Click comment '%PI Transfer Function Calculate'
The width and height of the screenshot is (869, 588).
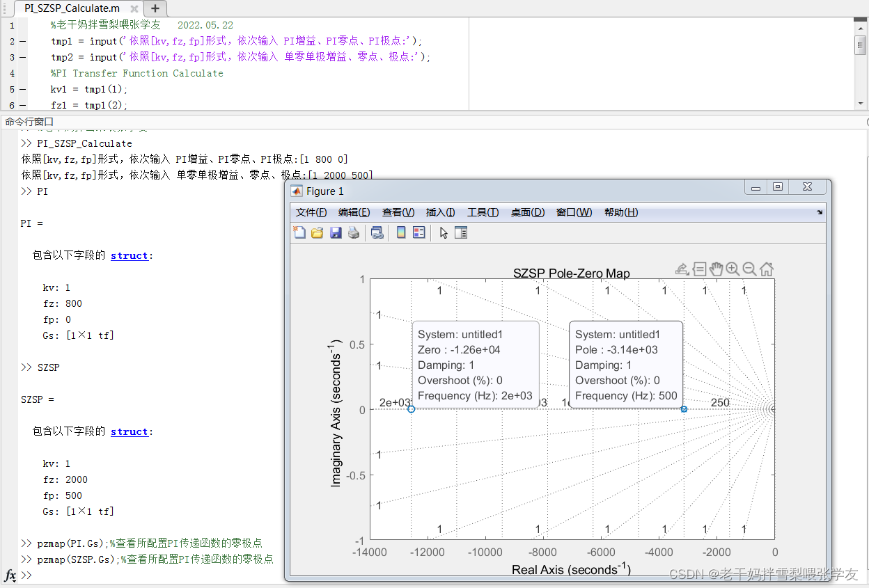tap(136, 73)
